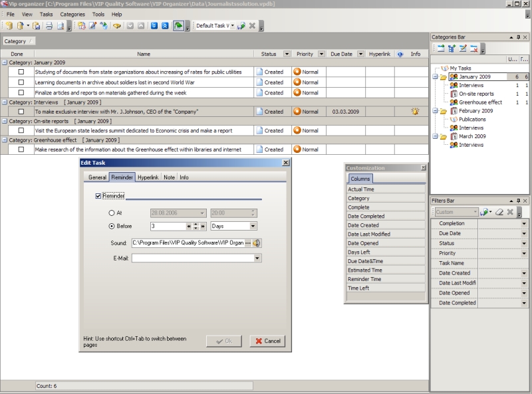The height and width of the screenshot is (394, 532).
Task: Click the reminder bell icon in Info column
Action: click(x=416, y=112)
